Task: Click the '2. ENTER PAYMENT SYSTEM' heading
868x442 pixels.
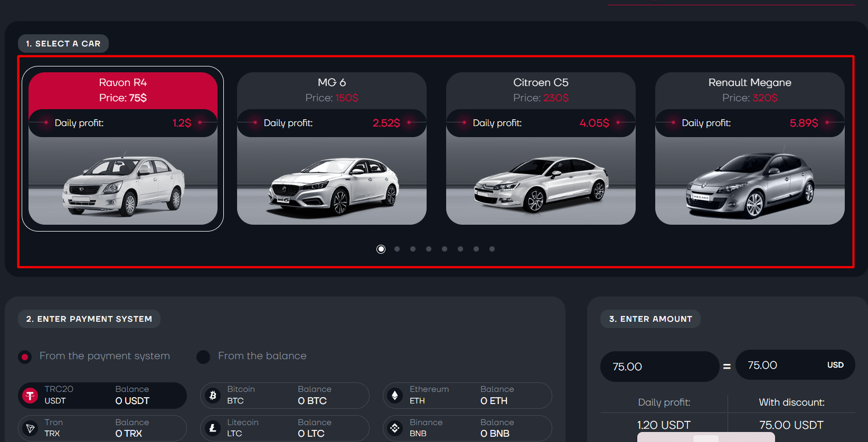Action: 89,319
